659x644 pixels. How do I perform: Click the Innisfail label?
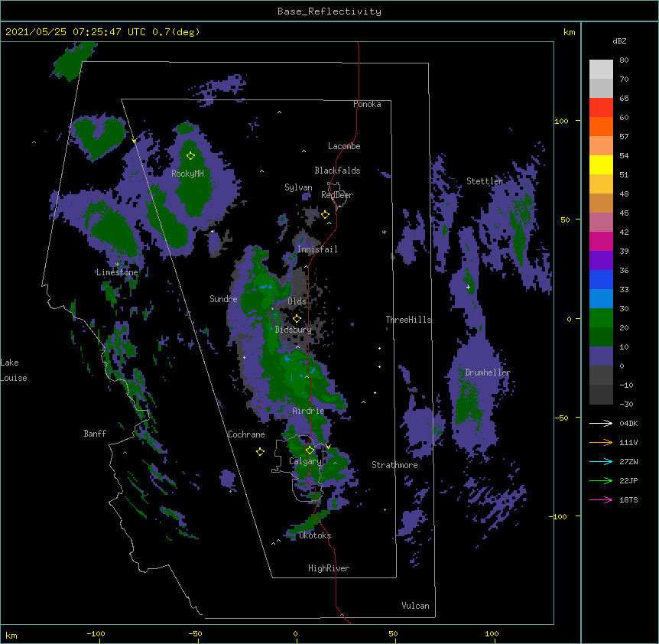317,249
